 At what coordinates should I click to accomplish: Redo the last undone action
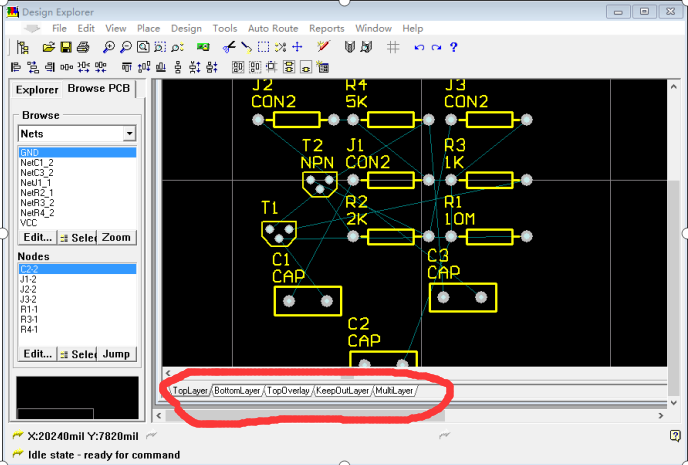(x=436, y=47)
